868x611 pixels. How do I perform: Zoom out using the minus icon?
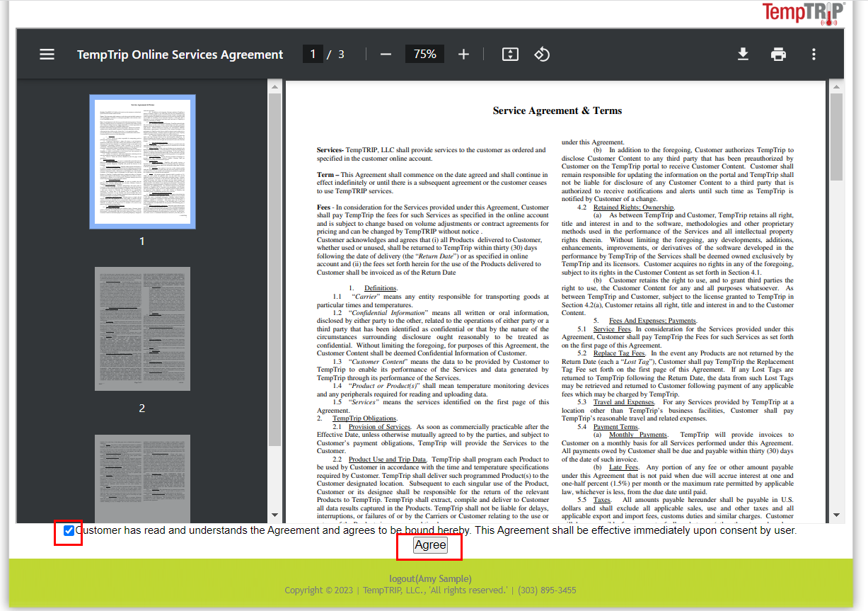click(x=386, y=54)
